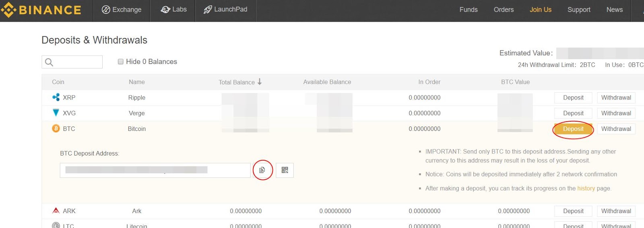This screenshot has height=228, width=644.
Task: Click Withdrawal for XVG row
Action: coord(616,113)
